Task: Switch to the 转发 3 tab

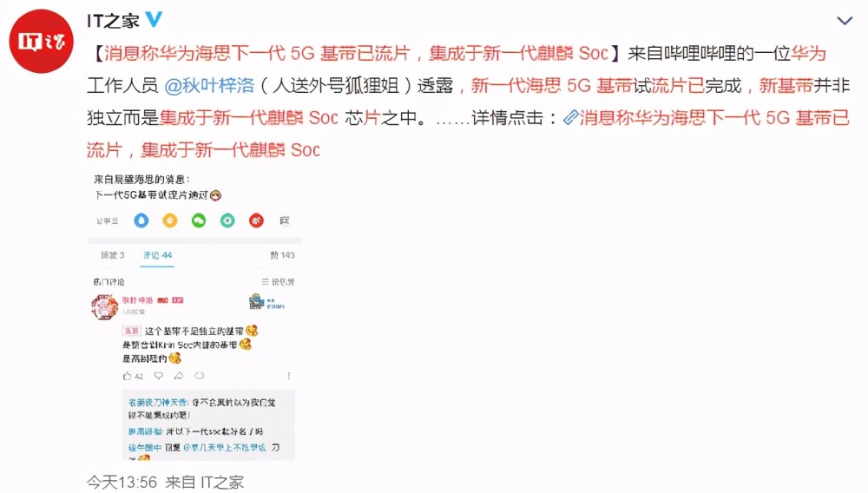Action: (112, 255)
